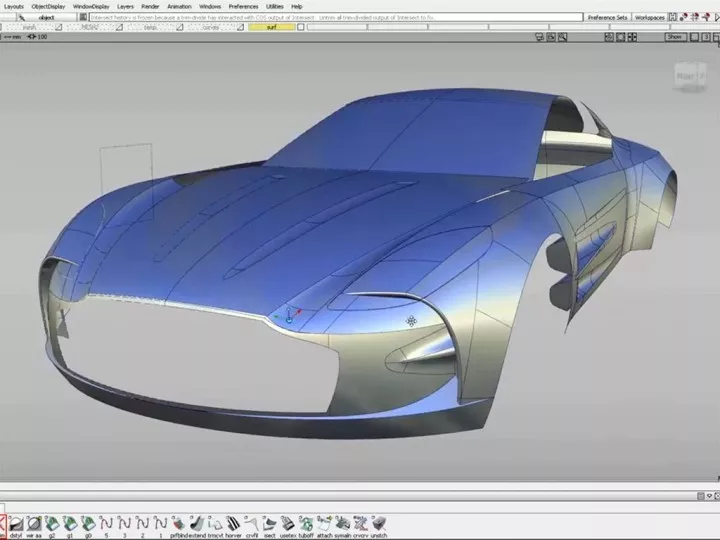Viewport: 720px width, 540px height.
Task: Toggle the surf pick mask button
Action: [270, 27]
